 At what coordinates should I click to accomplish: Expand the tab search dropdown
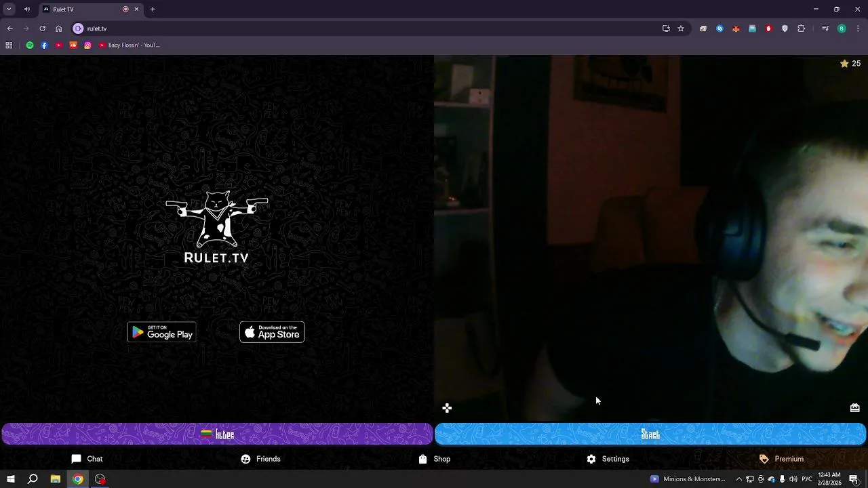9,9
